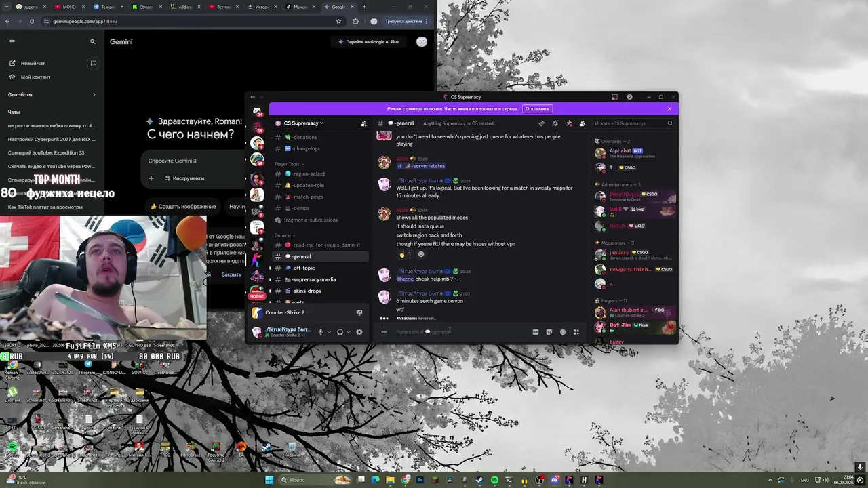Viewport: 868px width, 488px height.
Task: Click the thumbs-up reaction on azzie's message
Action: click(x=406, y=254)
